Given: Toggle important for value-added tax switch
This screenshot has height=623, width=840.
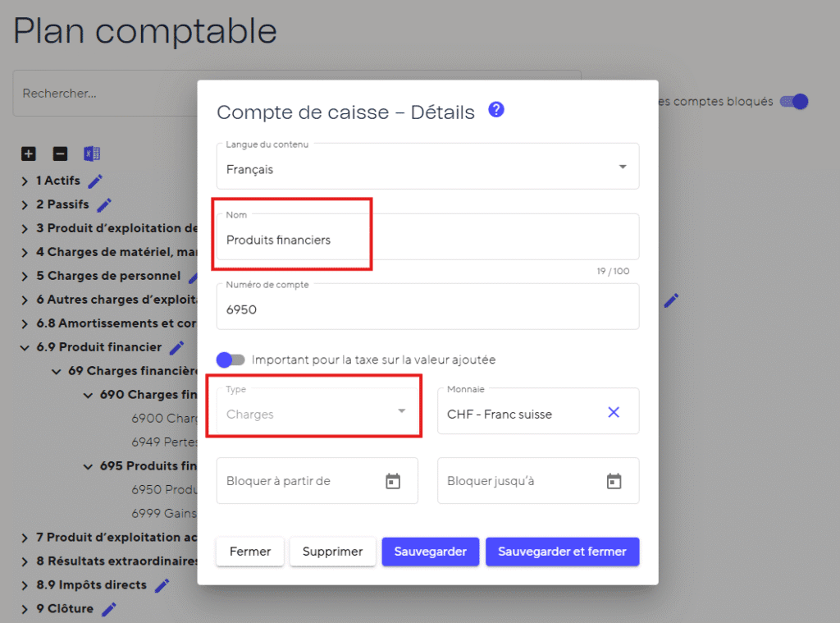Looking at the screenshot, I should 231,360.
